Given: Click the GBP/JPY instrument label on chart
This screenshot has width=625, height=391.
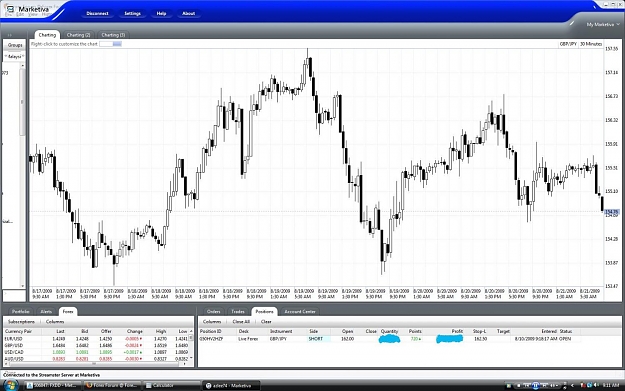Looking at the screenshot, I should 568,44.
